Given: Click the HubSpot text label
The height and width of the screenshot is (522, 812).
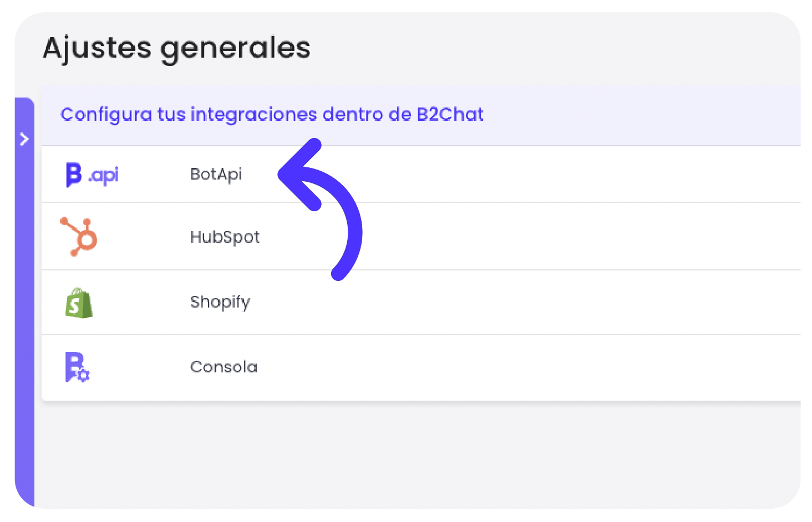Looking at the screenshot, I should point(225,237).
